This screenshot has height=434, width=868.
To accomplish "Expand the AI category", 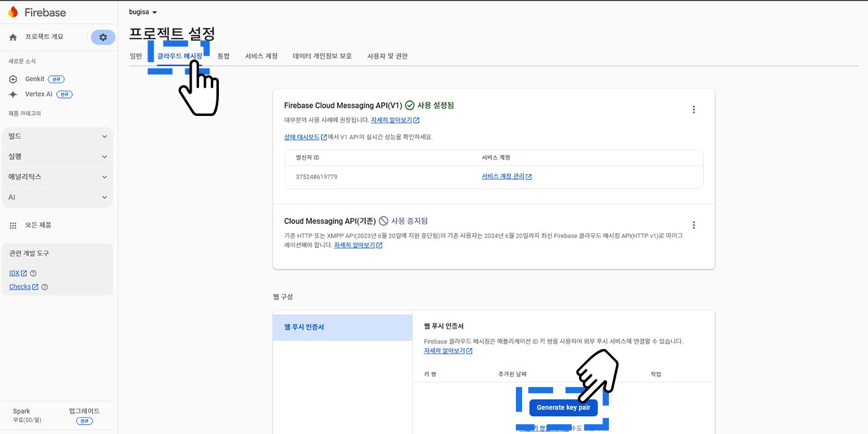I will coord(58,197).
